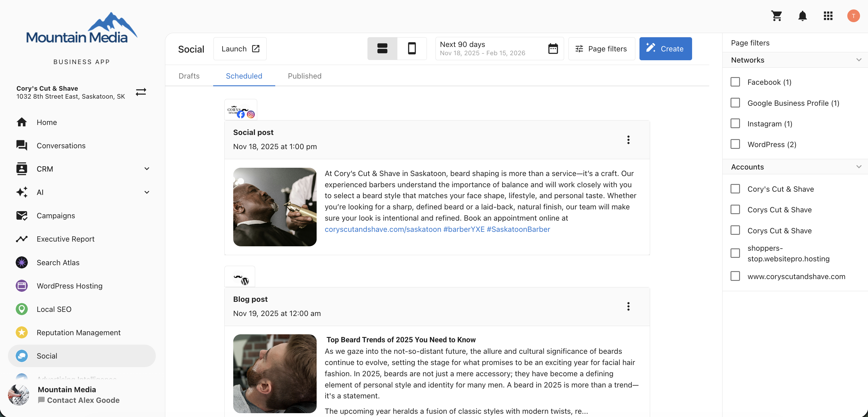Image resolution: width=868 pixels, height=417 pixels.
Task: Open the shopping cart
Action: click(777, 16)
